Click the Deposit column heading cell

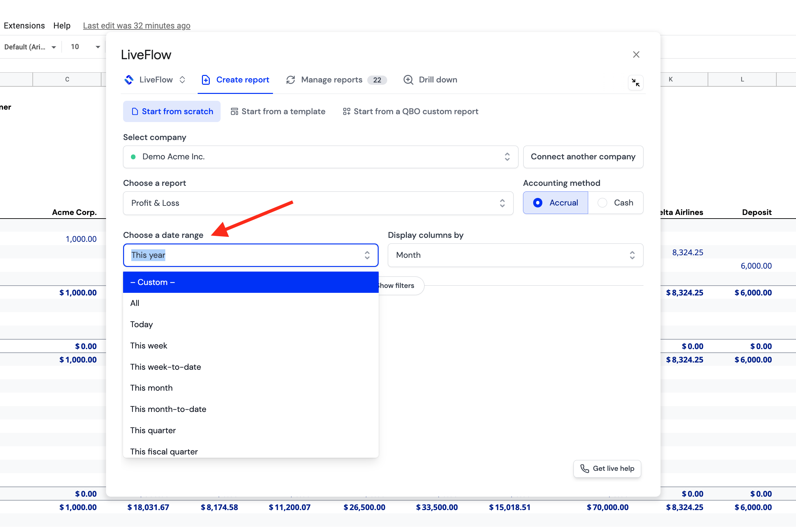point(757,212)
